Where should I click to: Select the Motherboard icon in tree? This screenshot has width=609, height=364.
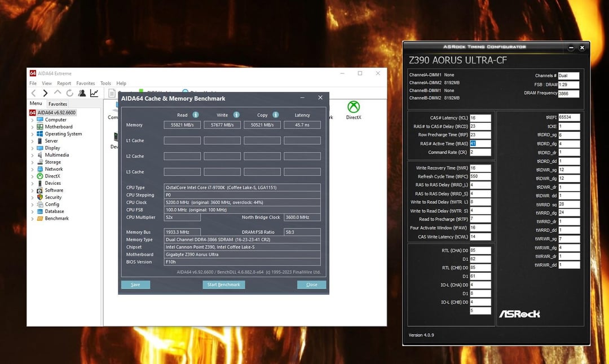pyautogui.click(x=39, y=127)
